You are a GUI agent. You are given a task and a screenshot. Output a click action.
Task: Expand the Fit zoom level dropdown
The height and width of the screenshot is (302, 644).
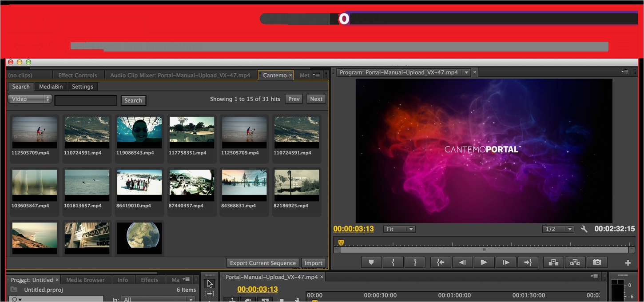(x=399, y=229)
